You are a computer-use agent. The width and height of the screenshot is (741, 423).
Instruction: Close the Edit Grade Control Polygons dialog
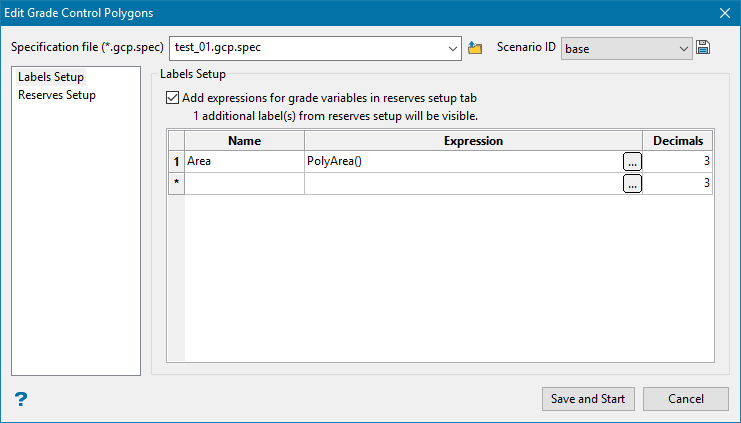click(x=726, y=12)
